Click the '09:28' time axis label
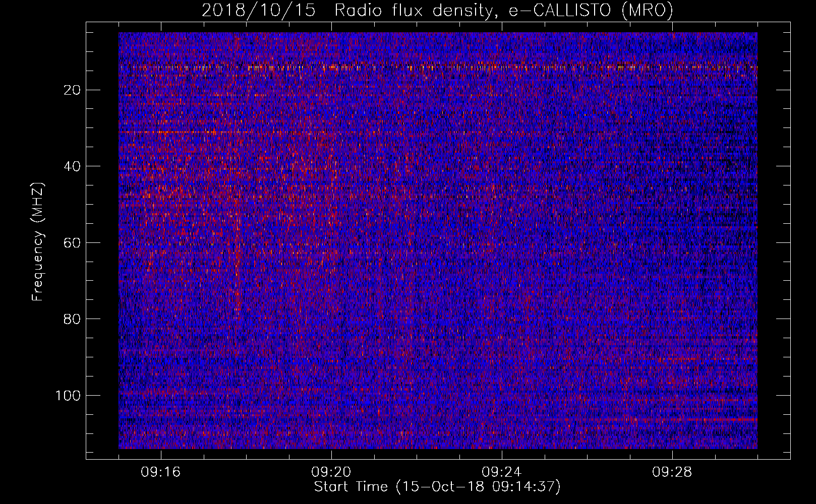 (672, 472)
